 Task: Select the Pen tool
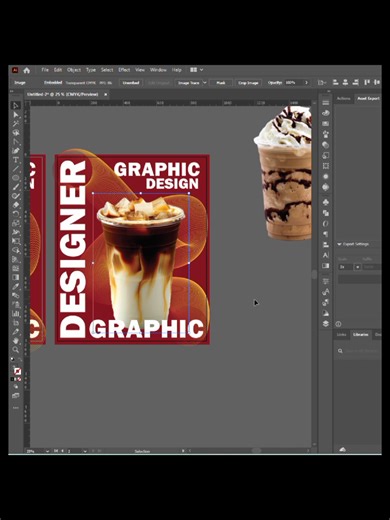tap(16, 151)
